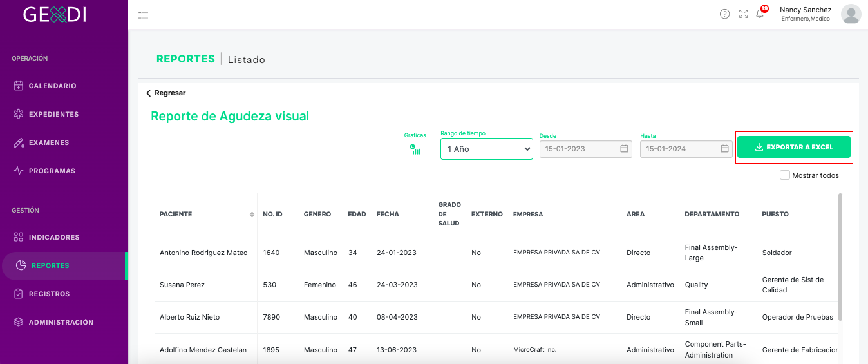Open calendar picker in Hasta field
868x364 pixels.
[x=724, y=149]
